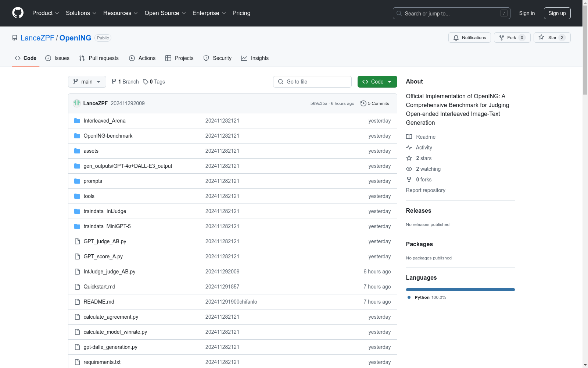This screenshot has height=368, width=588.
Task: Open the Actions tab
Action: (142, 58)
